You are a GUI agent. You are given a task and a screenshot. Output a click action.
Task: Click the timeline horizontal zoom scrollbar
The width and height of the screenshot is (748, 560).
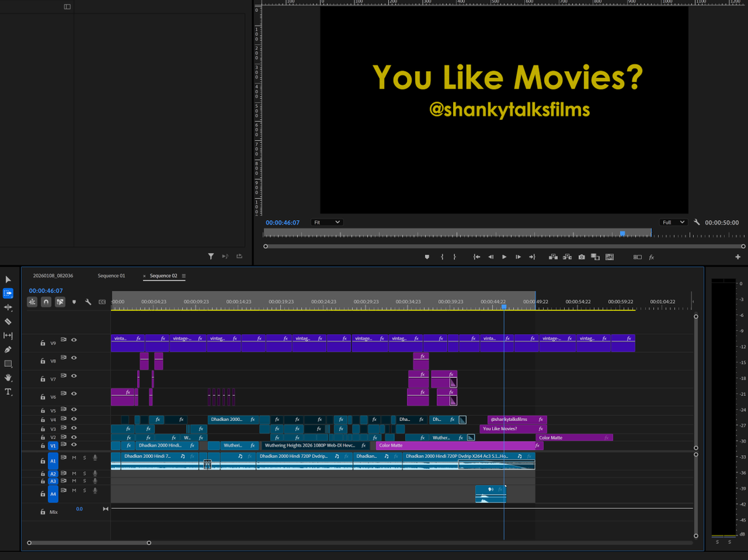pyautogui.click(x=89, y=543)
